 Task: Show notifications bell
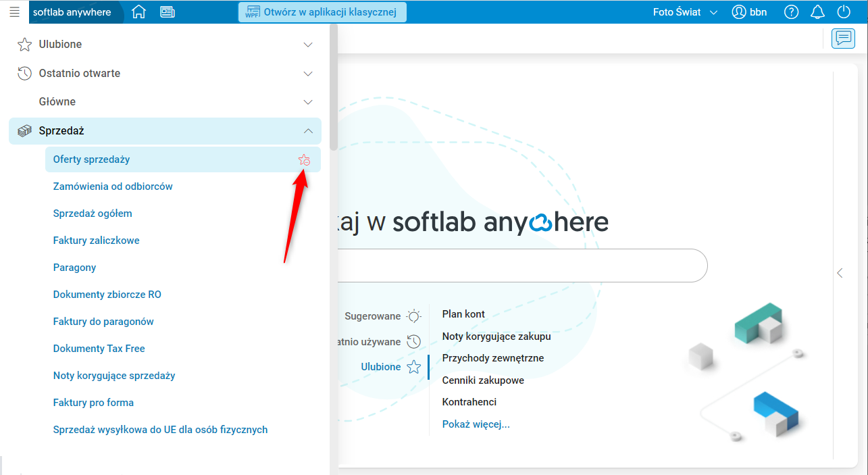pos(817,12)
